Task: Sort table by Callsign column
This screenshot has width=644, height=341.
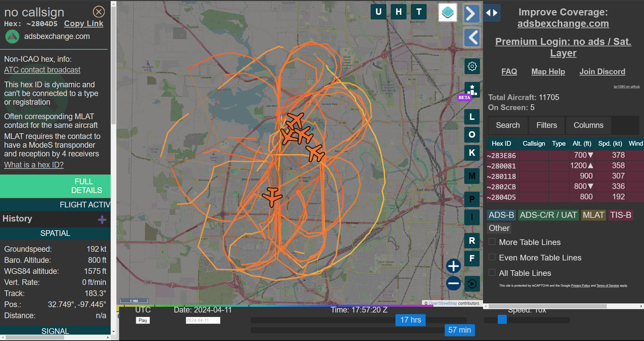Action: point(534,144)
